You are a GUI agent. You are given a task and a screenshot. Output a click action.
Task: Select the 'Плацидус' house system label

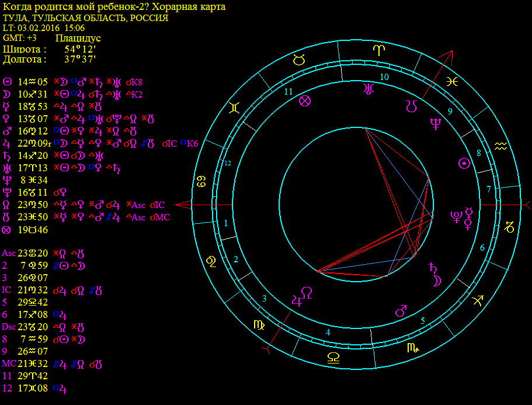coord(78,38)
